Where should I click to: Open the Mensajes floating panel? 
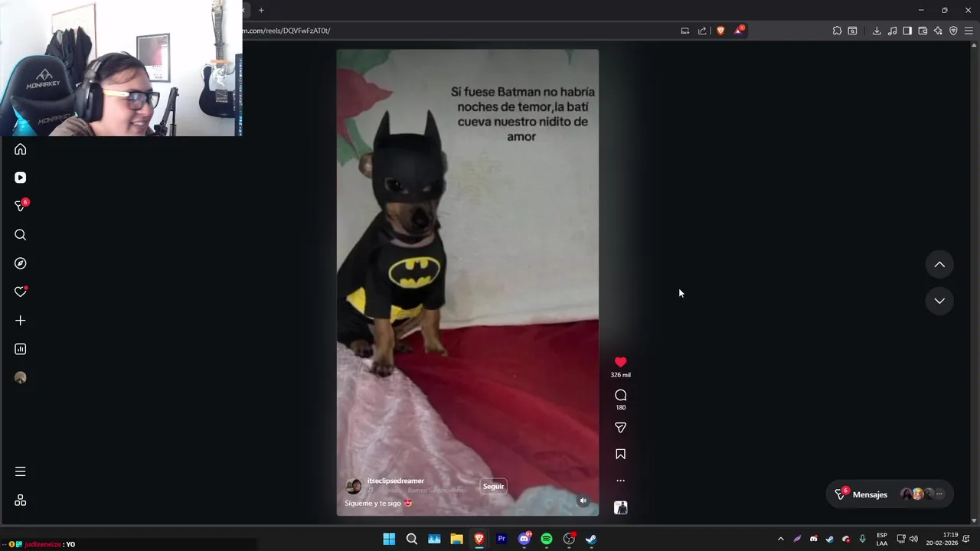pyautogui.click(x=890, y=494)
